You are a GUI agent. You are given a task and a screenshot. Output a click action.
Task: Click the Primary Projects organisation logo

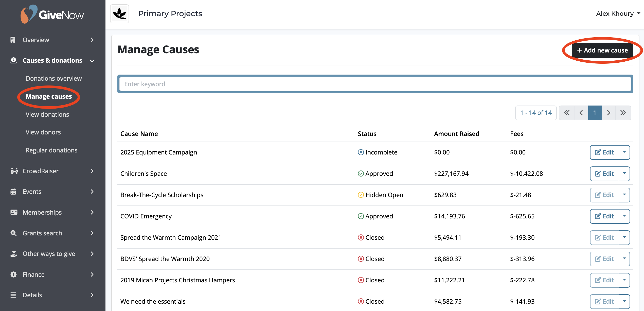[120, 14]
